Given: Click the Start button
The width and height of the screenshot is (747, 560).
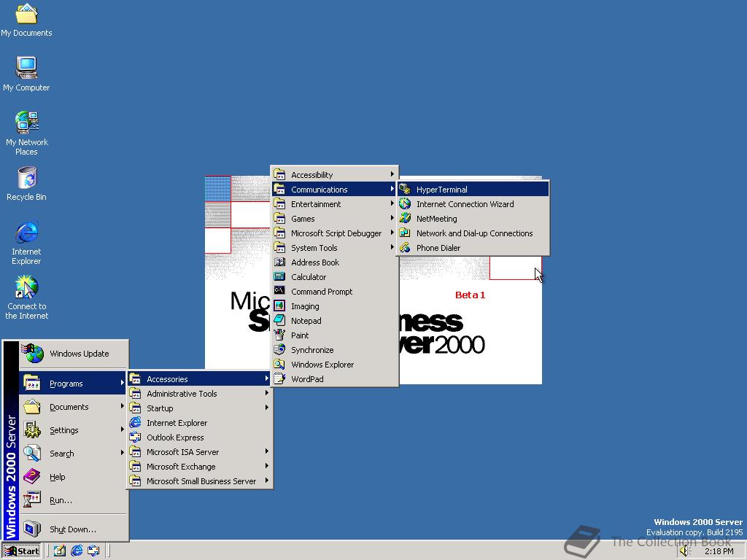Looking at the screenshot, I should (21, 551).
